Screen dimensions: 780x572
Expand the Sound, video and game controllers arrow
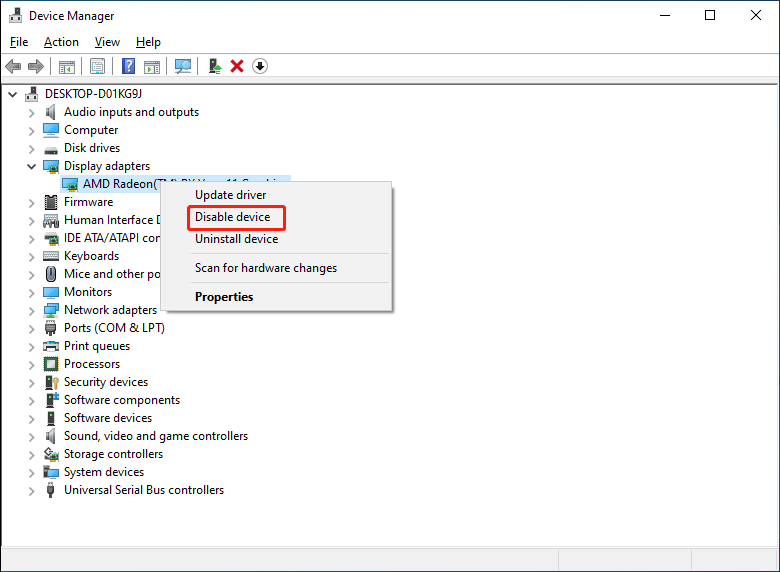(31, 437)
